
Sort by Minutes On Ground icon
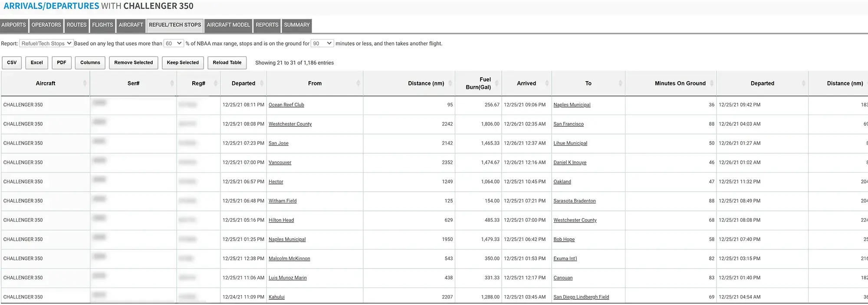pos(712,83)
